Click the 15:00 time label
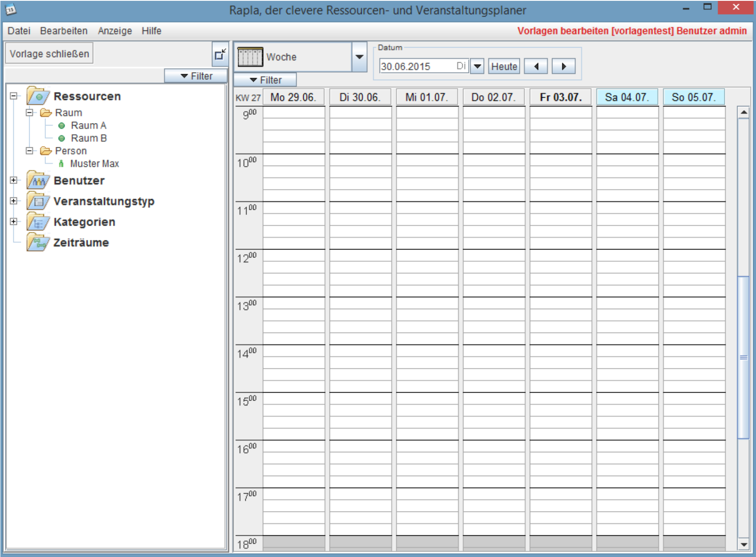This screenshot has width=756, height=557. [x=247, y=401]
